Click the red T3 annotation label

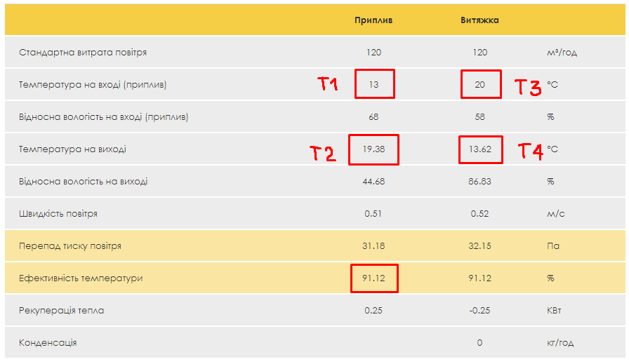click(528, 87)
